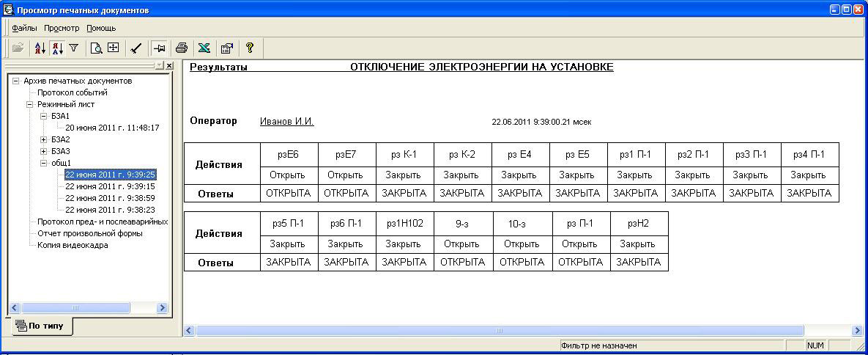Select the БЗА2 tree label
Screen dimensions: 868x355
coord(60,139)
